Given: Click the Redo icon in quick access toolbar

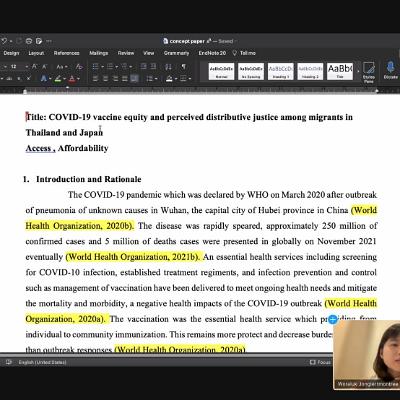Looking at the screenshot, I should coord(19,41).
